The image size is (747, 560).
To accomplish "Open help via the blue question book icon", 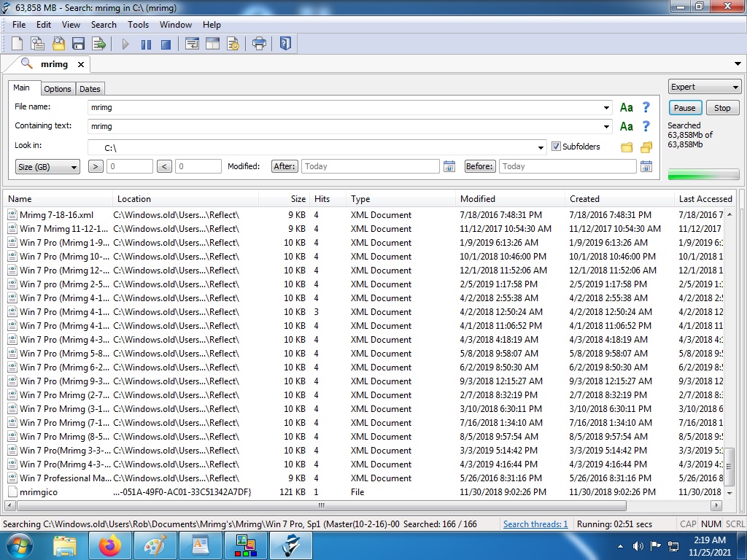I will (x=285, y=44).
